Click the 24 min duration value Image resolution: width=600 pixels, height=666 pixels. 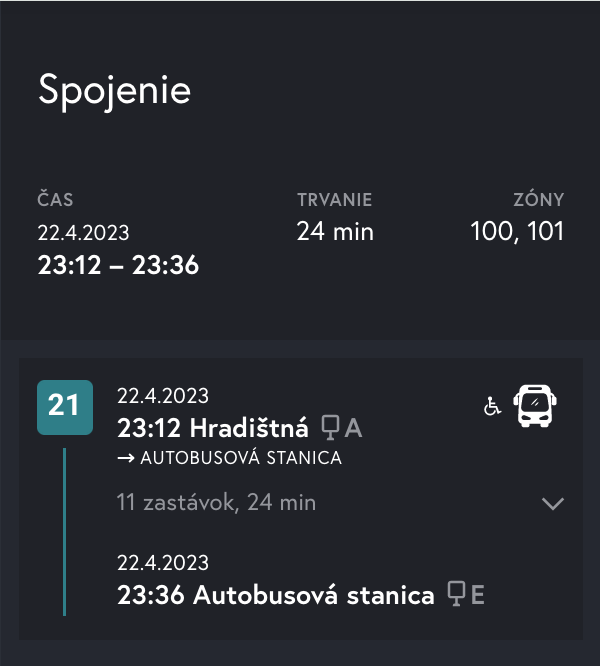[x=335, y=231]
